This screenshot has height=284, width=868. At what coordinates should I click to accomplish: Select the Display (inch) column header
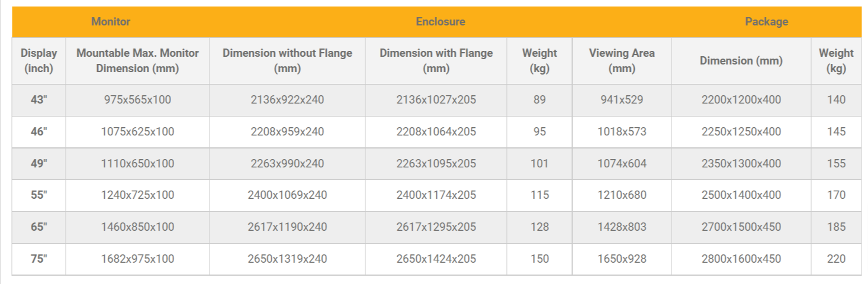[38, 60]
